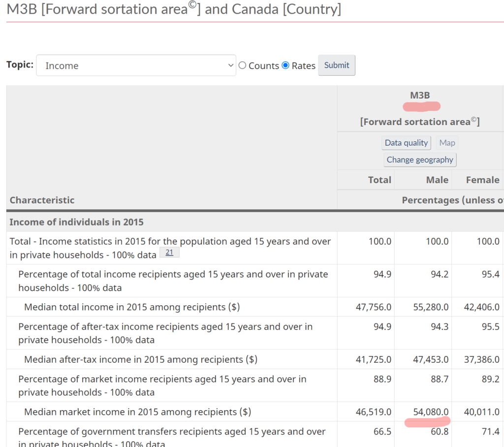
Task: Click the Male median after-tax value 47,453.0
Action: (431, 359)
